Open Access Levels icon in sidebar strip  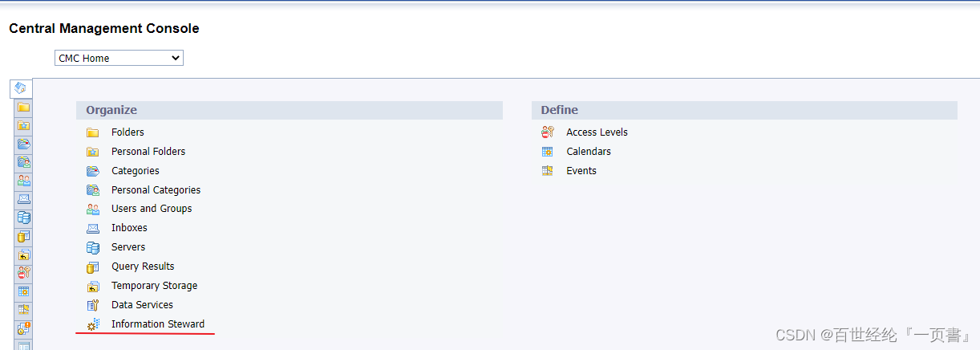coord(24,273)
